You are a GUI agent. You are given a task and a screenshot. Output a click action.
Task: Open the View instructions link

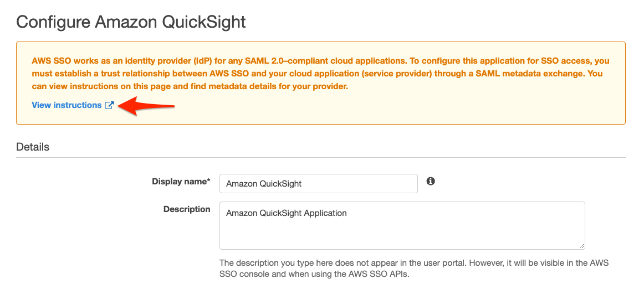[67, 105]
